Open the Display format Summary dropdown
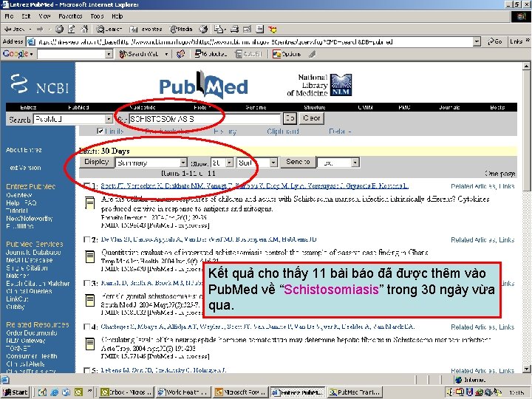This screenshot has width=532, height=399. pos(183,163)
